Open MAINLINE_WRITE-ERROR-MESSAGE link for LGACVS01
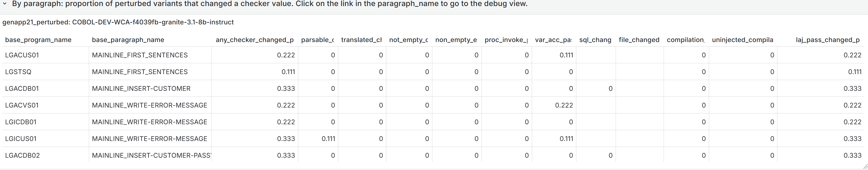Image resolution: width=868 pixels, height=170 pixels. [x=150, y=105]
